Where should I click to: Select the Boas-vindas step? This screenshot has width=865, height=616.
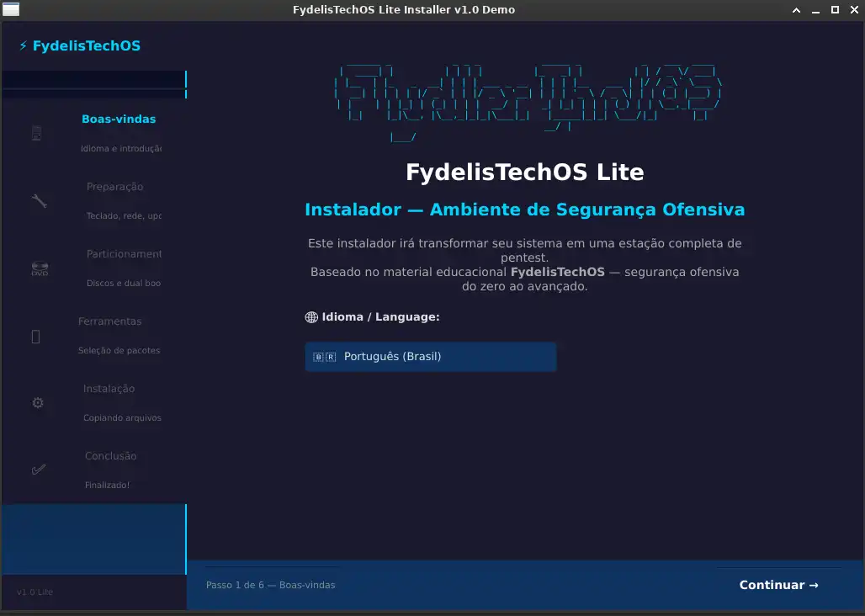(119, 119)
